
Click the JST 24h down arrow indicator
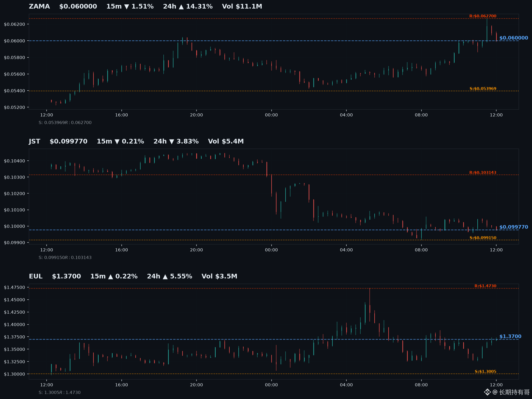172,142
